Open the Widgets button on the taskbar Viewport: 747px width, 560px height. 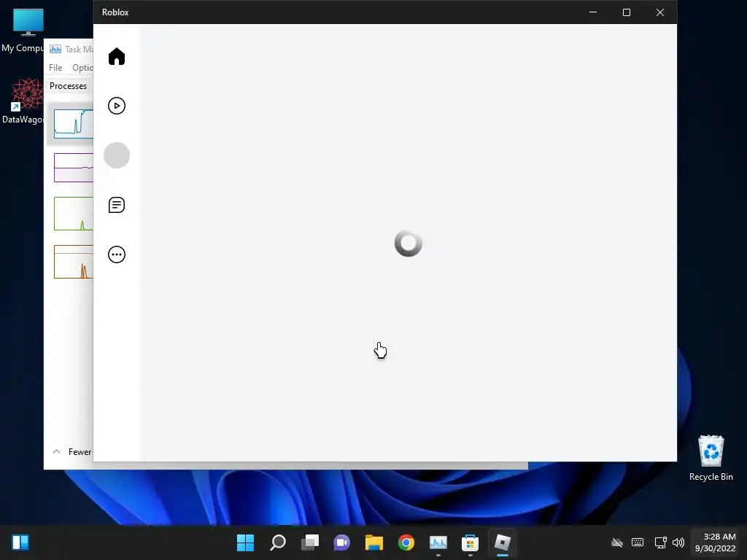(x=20, y=542)
